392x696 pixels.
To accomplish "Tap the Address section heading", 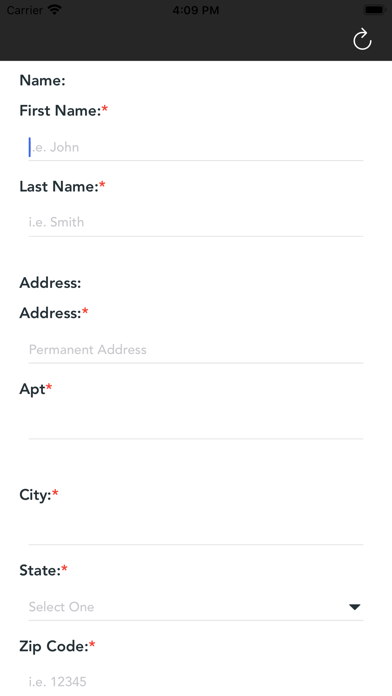I will pos(50,283).
